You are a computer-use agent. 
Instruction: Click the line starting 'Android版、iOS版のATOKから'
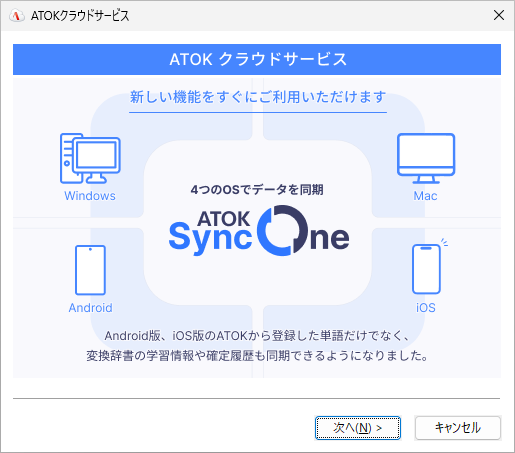pyautogui.click(x=257, y=336)
